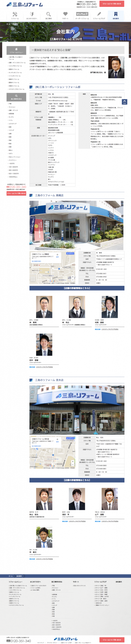Open 店舗・オフィスのリフォーム in the sidebar menu
131x644 pixels.
tap(17, 63)
